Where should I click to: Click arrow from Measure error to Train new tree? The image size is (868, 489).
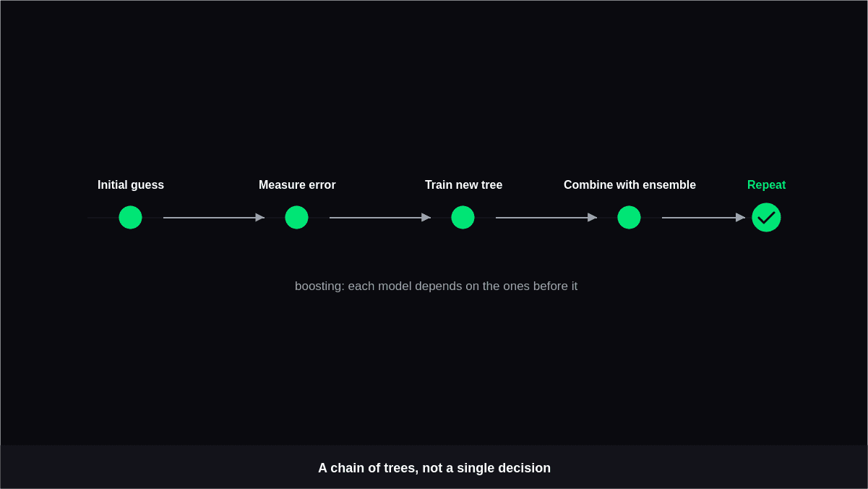[380, 217]
